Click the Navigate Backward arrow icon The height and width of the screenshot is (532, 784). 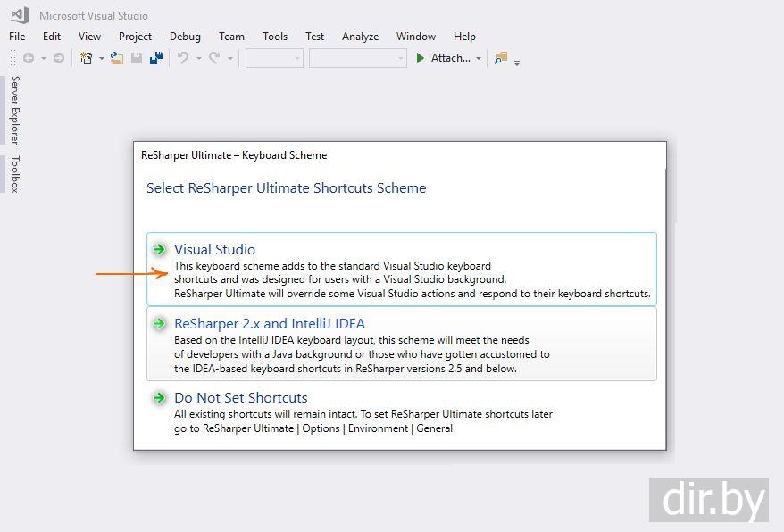click(x=29, y=58)
